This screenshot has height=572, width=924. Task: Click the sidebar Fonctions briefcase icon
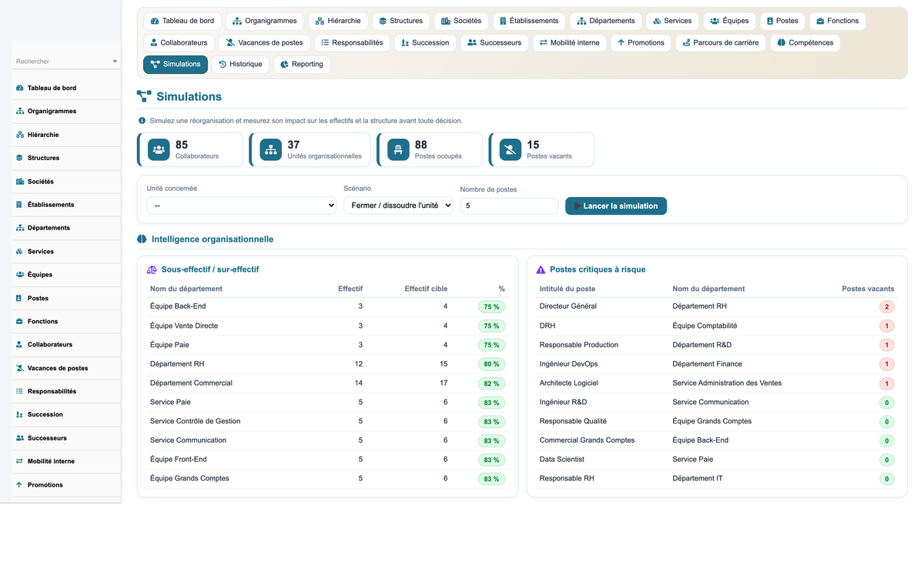click(x=19, y=321)
